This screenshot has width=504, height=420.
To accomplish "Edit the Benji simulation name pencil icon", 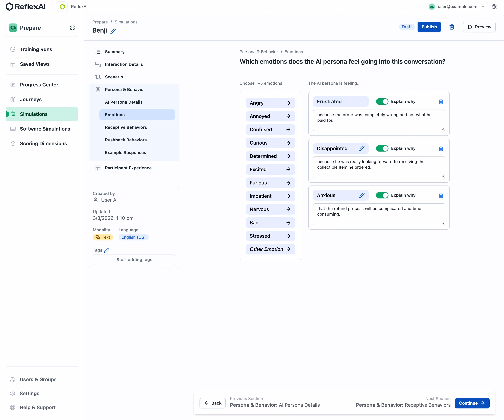I will tap(113, 31).
